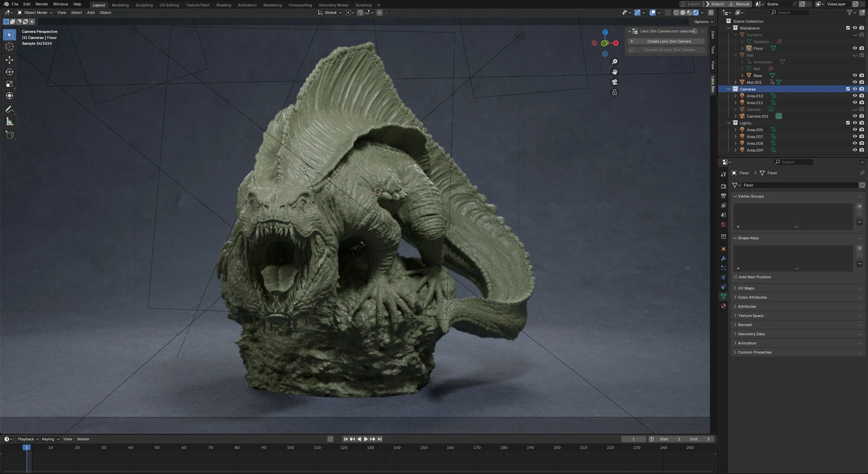Activate the Measure tool
This screenshot has width=868, height=474.
pyautogui.click(x=9, y=121)
